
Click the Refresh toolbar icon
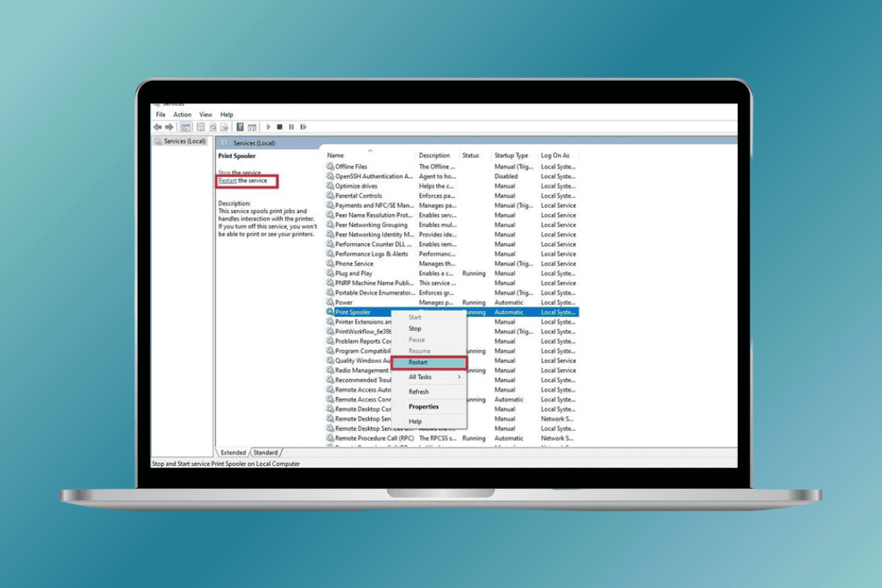(212, 127)
